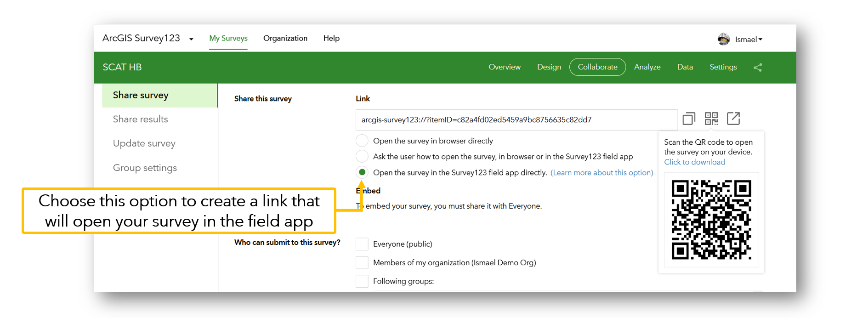Select Ask the user how to open option
The width and height of the screenshot is (868, 318).
362,156
